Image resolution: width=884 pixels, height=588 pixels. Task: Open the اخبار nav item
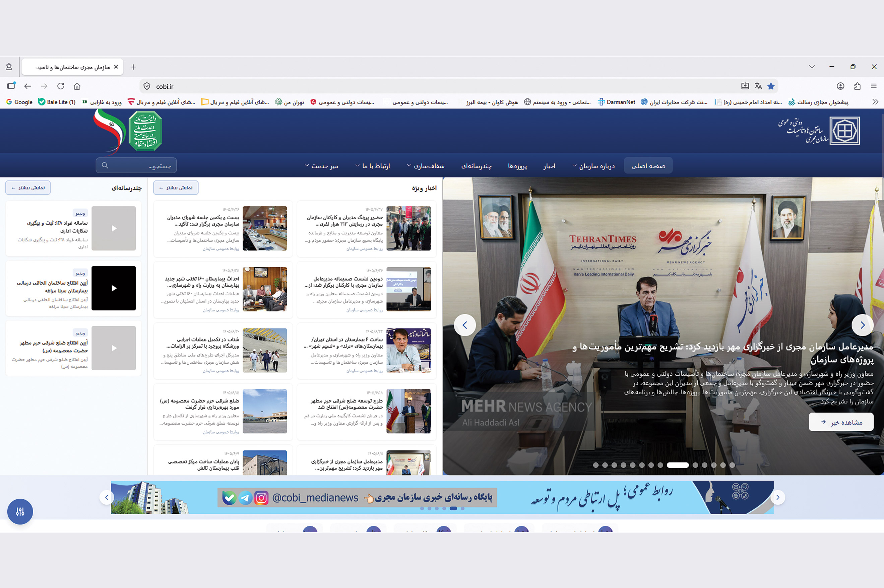click(549, 166)
